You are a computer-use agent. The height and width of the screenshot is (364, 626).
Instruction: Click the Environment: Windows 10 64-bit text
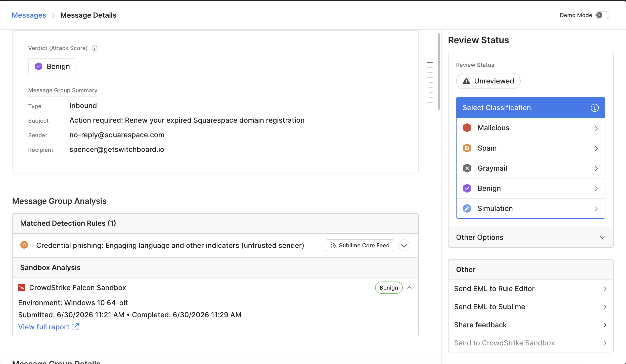coord(73,303)
